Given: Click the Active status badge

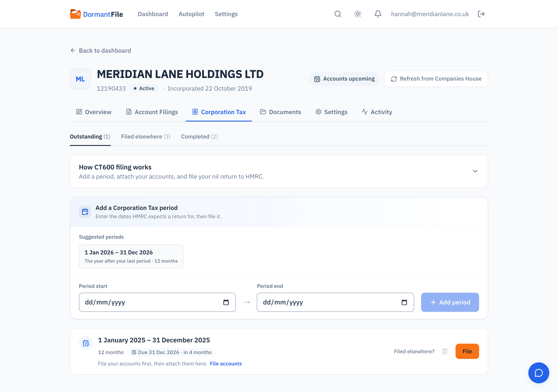Looking at the screenshot, I should [x=144, y=88].
